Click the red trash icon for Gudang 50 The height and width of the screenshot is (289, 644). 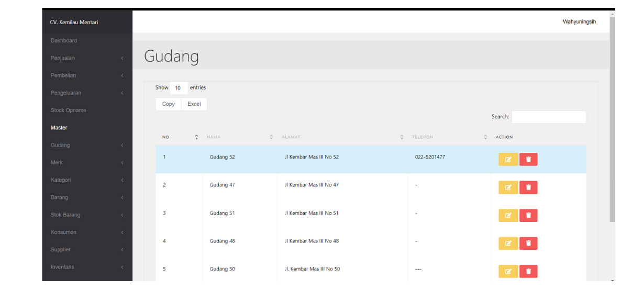point(528,271)
